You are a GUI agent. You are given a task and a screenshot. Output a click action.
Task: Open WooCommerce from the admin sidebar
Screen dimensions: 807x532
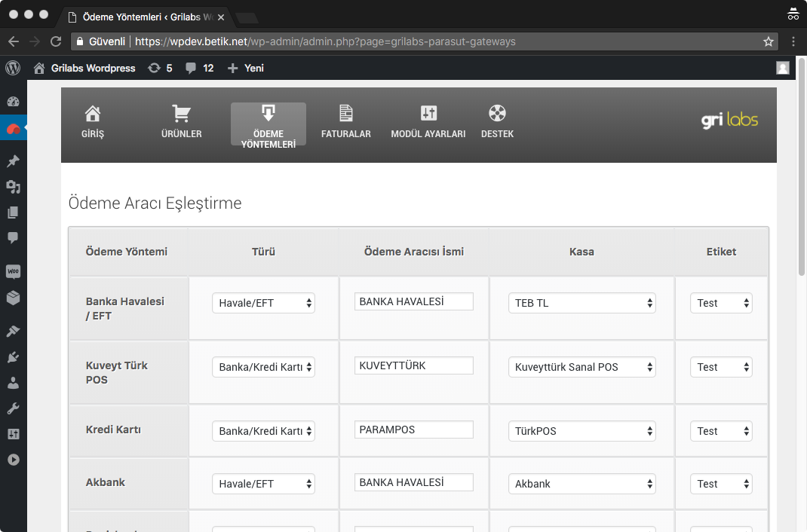[x=13, y=271]
